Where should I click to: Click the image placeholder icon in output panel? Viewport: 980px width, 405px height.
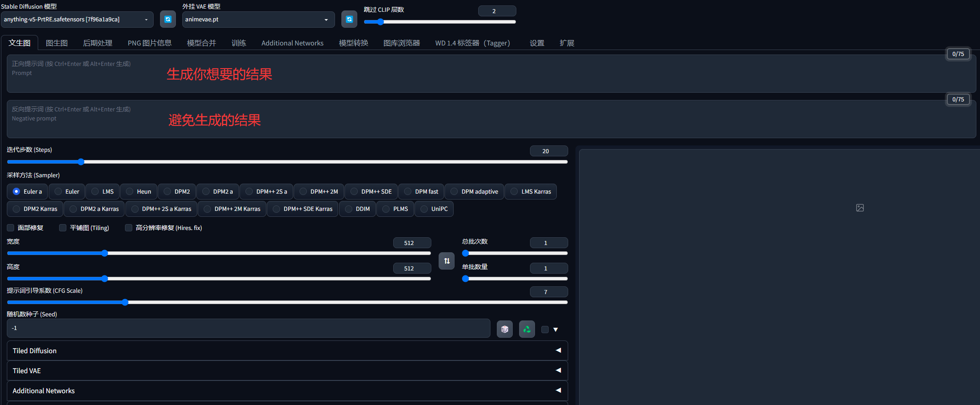pyautogui.click(x=860, y=208)
